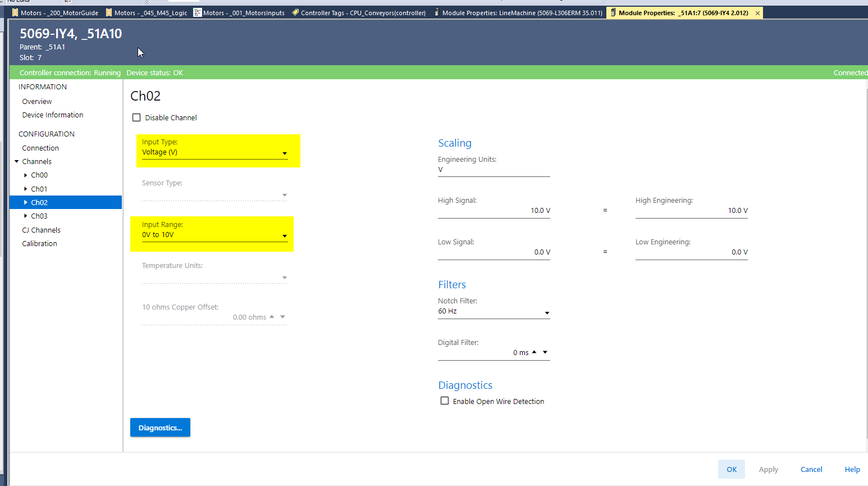
Task: Expand the selected Ch02 tree node
Action: [x=26, y=203]
